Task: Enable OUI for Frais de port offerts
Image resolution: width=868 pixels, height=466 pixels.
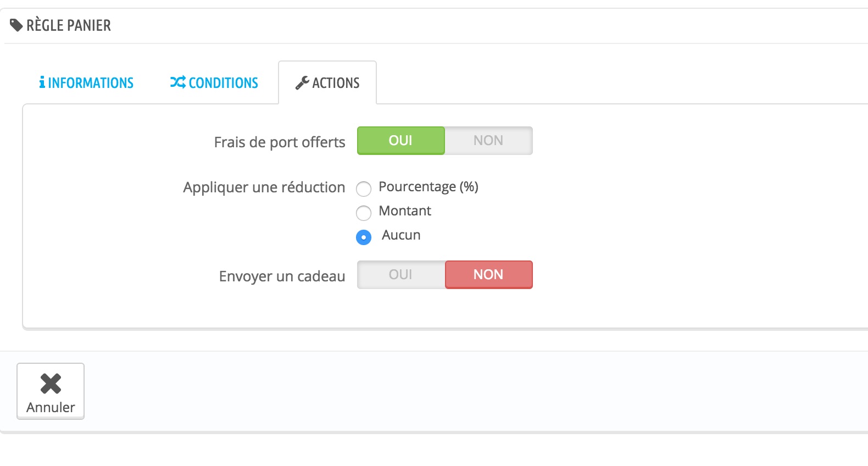Action: (x=400, y=141)
